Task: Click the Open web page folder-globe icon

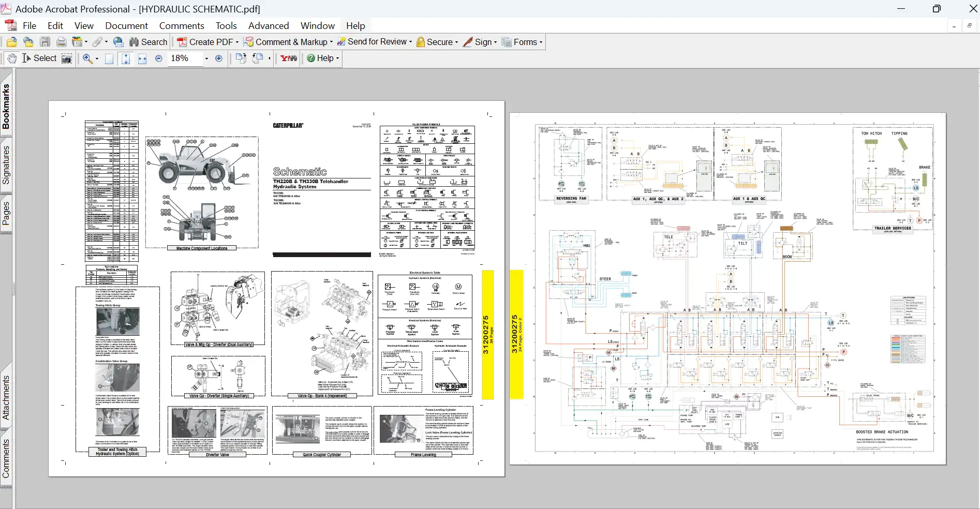Action: pos(28,42)
